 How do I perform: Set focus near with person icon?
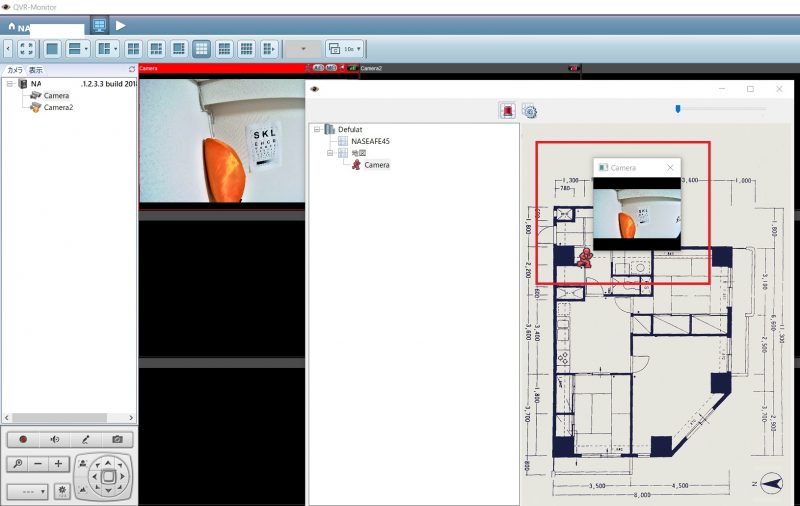click(x=83, y=464)
